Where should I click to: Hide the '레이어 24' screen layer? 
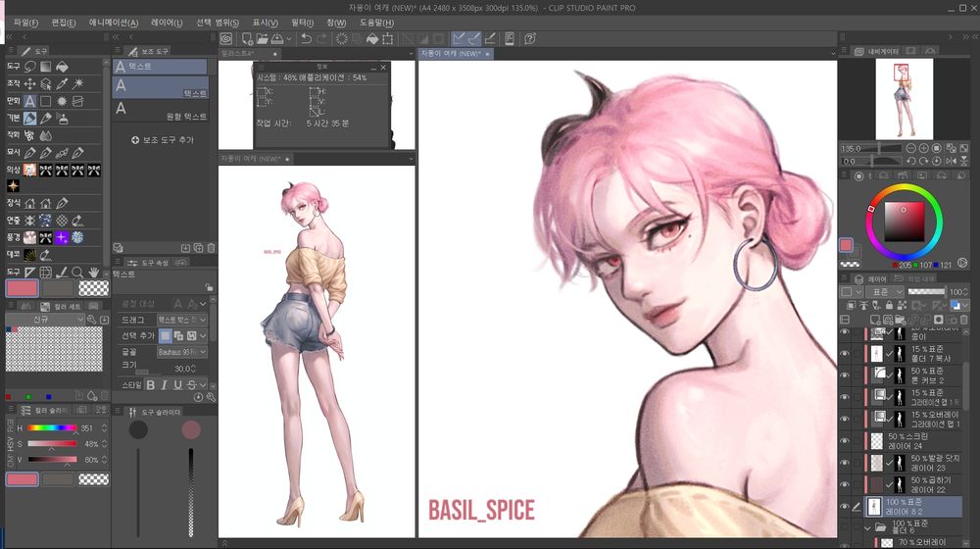(845, 441)
